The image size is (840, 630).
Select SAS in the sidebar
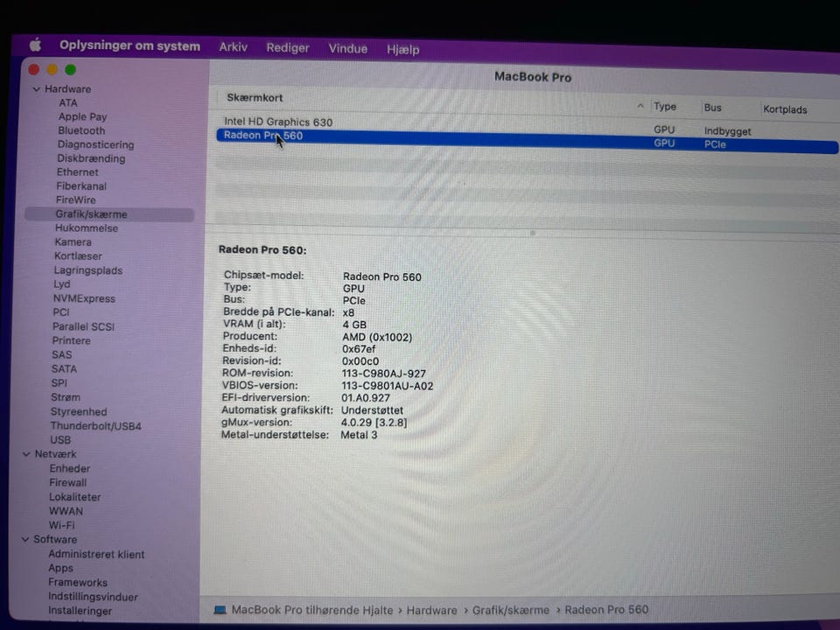coord(61,354)
